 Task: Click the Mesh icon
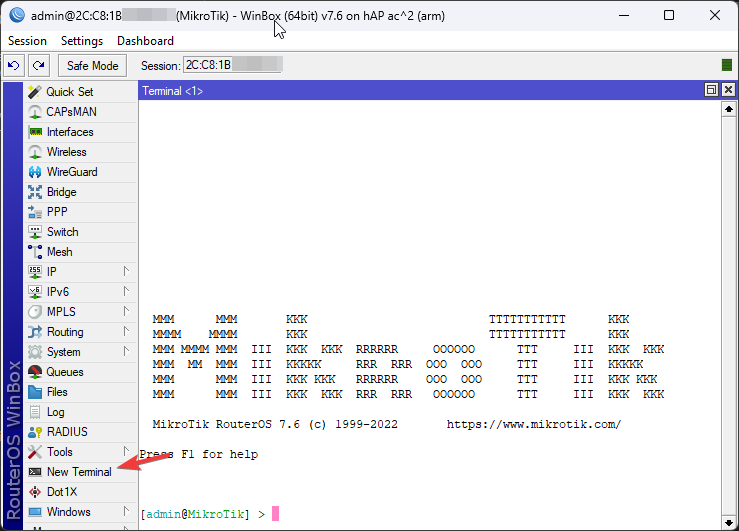(x=35, y=252)
